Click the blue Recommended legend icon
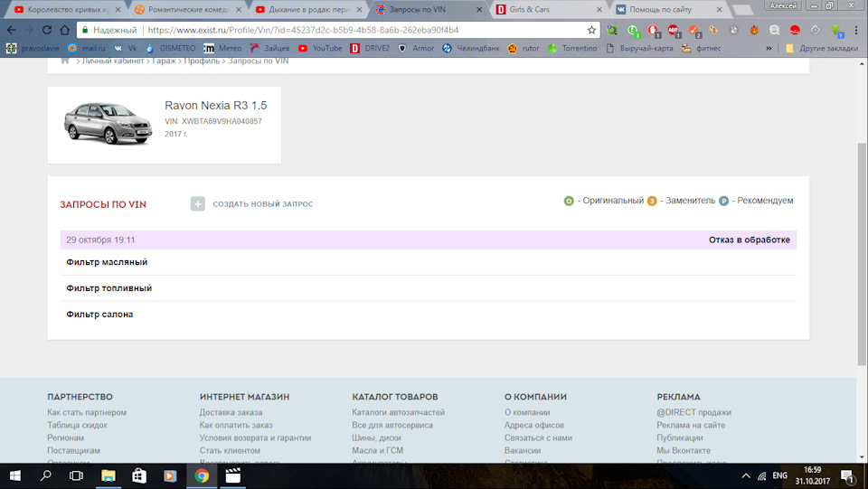The height and width of the screenshot is (489, 868). tap(723, 201)
